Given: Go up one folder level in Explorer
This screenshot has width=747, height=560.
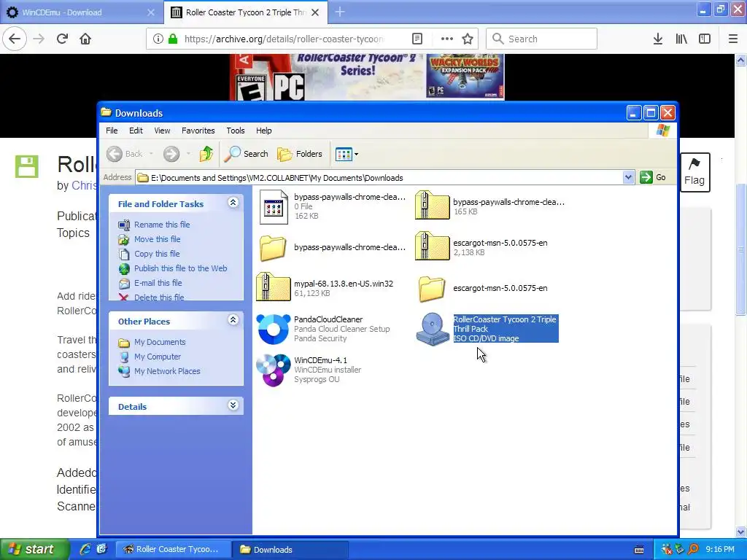Looking at the screenshot, I should [206, 154].
